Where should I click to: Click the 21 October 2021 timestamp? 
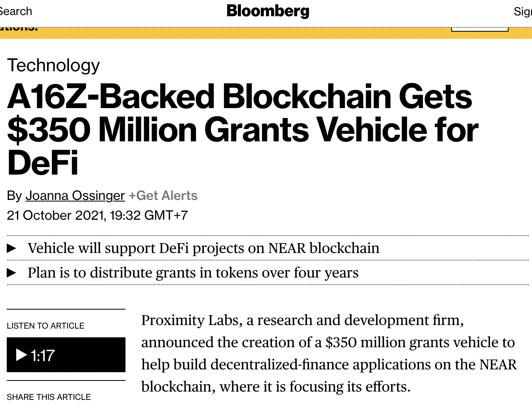click(x=97, y=215)
